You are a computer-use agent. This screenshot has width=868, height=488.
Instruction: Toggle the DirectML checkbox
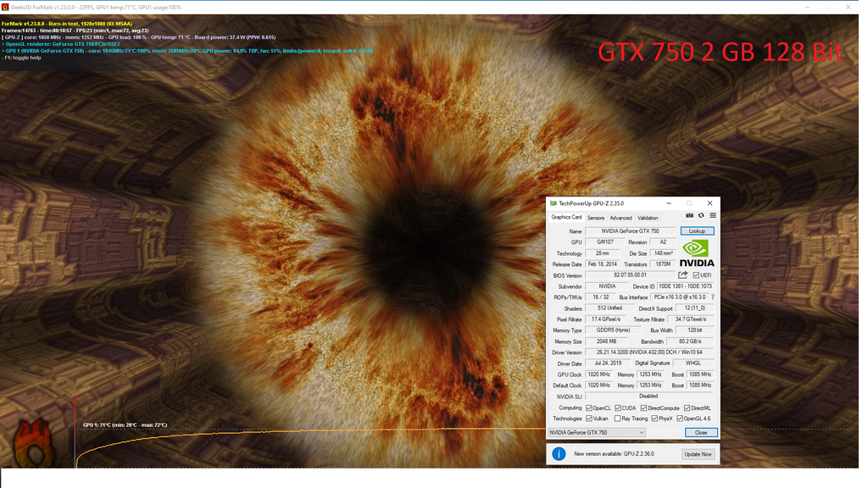click(x=687, y=408)
